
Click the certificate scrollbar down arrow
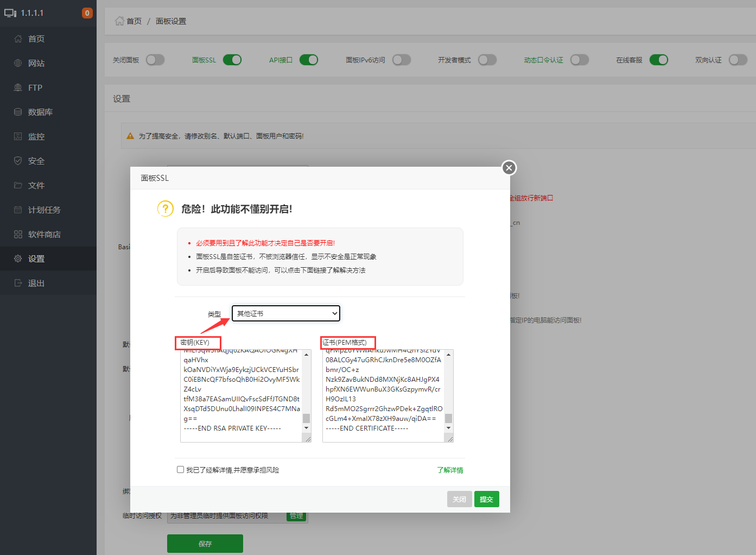(x=449, y=428)
